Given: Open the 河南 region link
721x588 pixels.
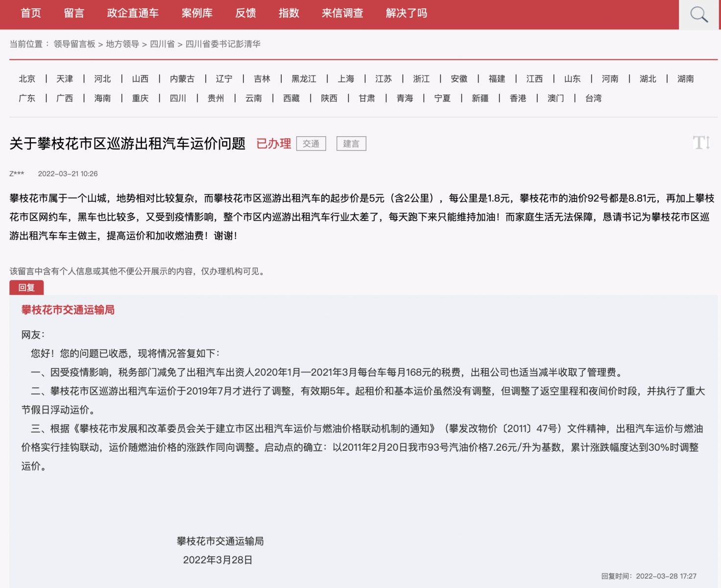Looking at the screenshot, I should pos(610,79).
